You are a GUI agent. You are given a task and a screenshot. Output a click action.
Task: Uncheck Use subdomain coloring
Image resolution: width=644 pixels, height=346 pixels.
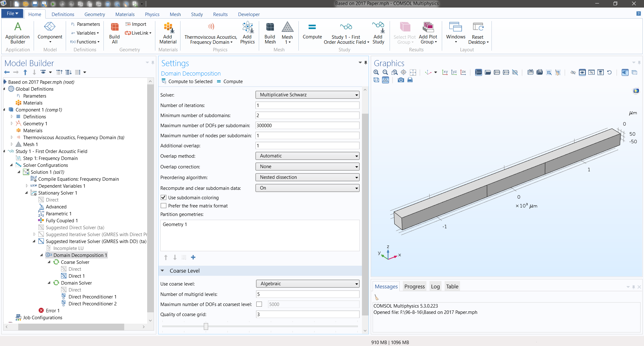tap(164, 197)
